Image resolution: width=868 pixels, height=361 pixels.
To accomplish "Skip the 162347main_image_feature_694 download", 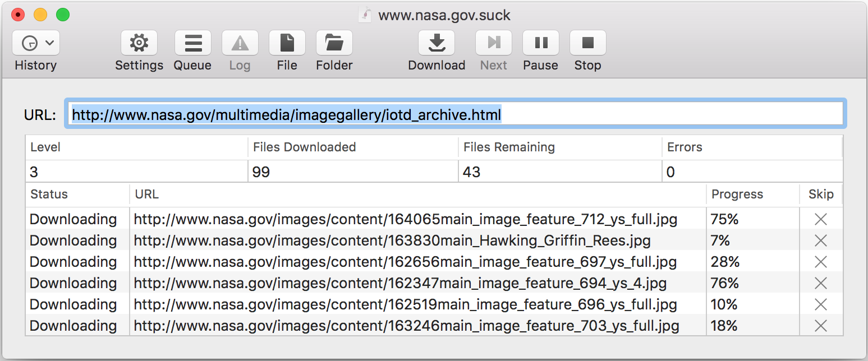I will click(x=821, y=283).
